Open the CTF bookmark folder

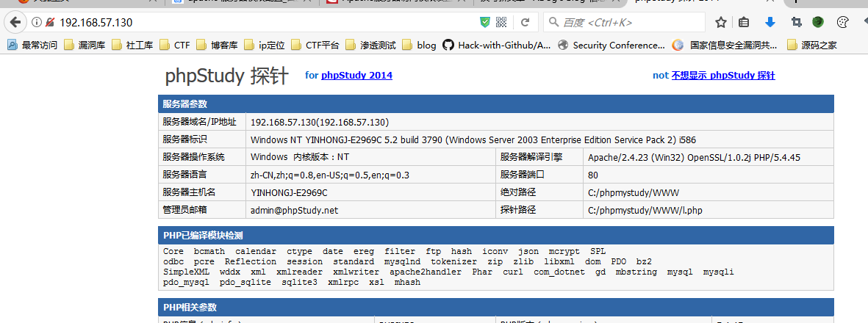tap(174, 46)
